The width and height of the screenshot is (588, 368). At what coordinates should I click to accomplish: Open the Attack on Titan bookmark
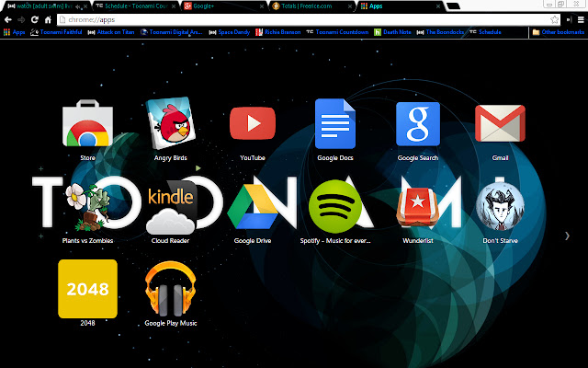(x=111, y=32)
